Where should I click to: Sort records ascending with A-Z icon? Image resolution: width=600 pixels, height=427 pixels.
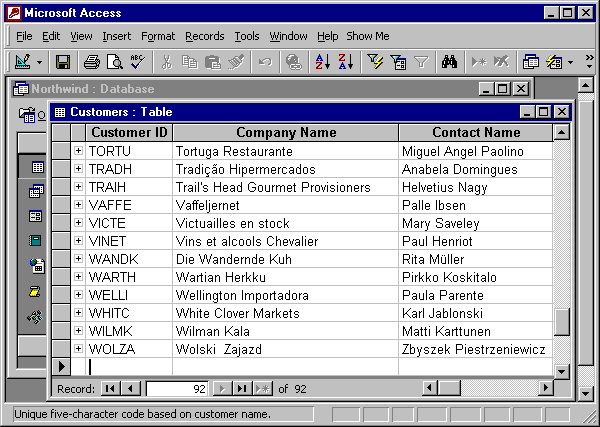click(x=323, y=62)
